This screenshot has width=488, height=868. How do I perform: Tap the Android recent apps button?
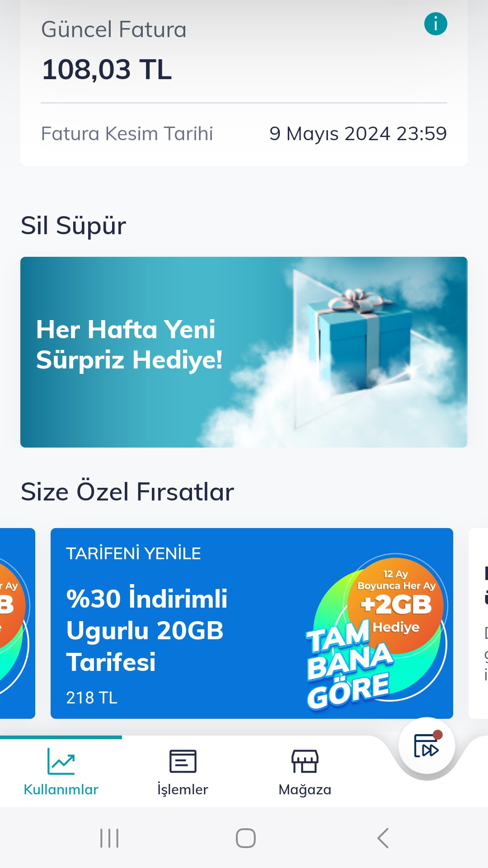(x=109, y=838)
